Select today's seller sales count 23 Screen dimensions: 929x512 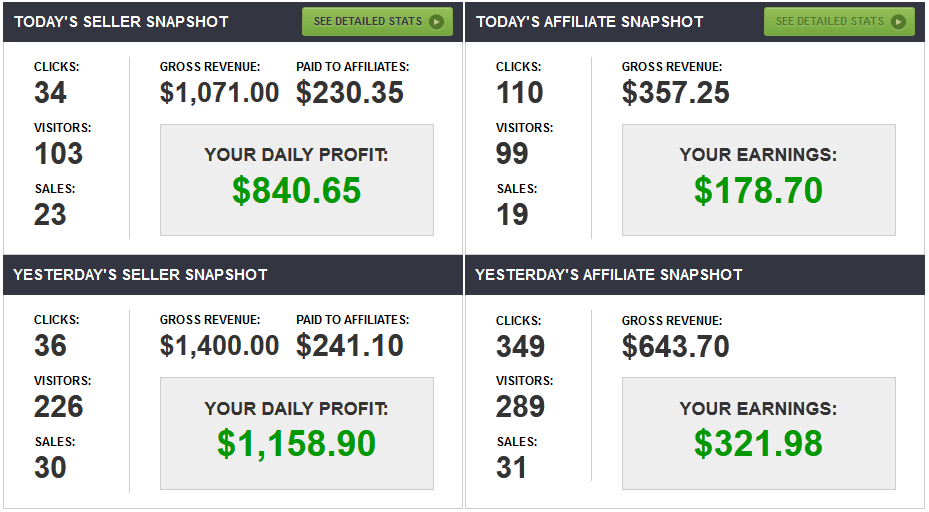point(50,214)
